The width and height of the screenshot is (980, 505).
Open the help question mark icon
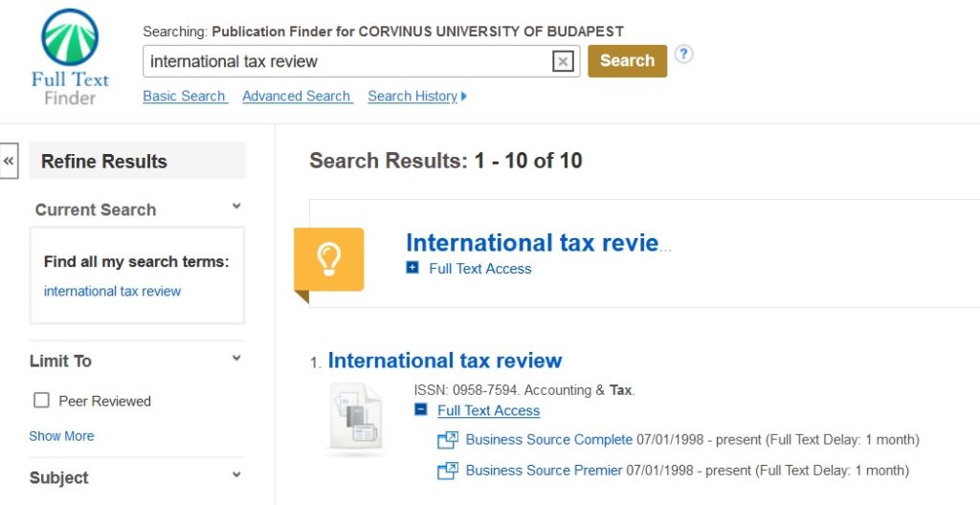click(683, 55)
